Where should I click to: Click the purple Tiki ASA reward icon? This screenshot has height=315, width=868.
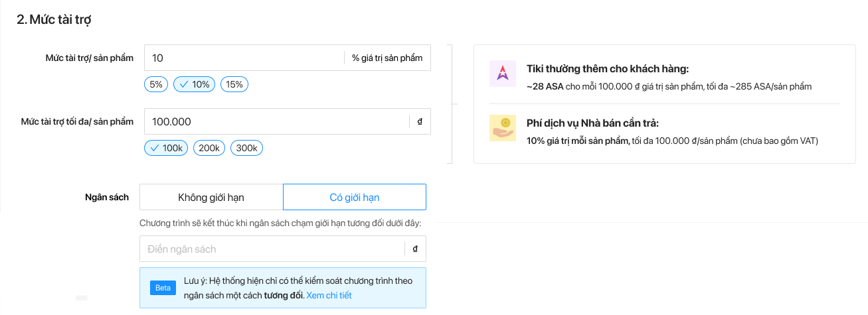[502, 74]
